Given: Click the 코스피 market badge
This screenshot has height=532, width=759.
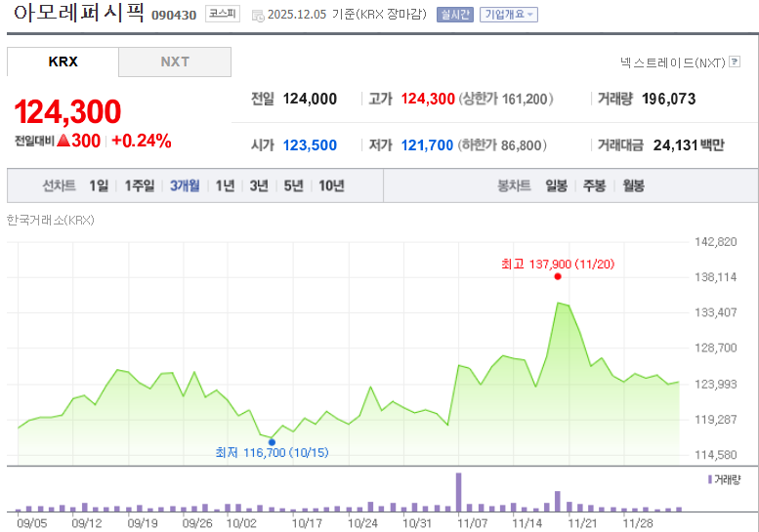Looking at the screenshot, I should tap(223, 14).
